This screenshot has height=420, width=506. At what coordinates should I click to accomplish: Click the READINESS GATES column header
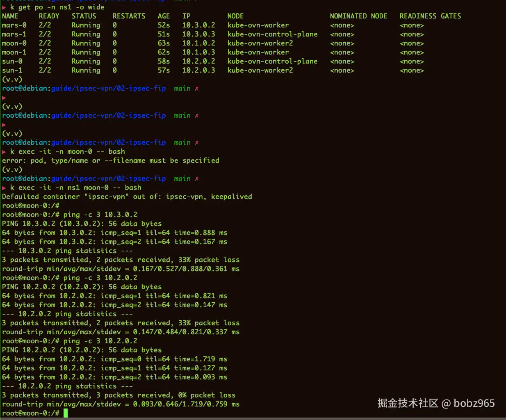[x=431, y=16]
